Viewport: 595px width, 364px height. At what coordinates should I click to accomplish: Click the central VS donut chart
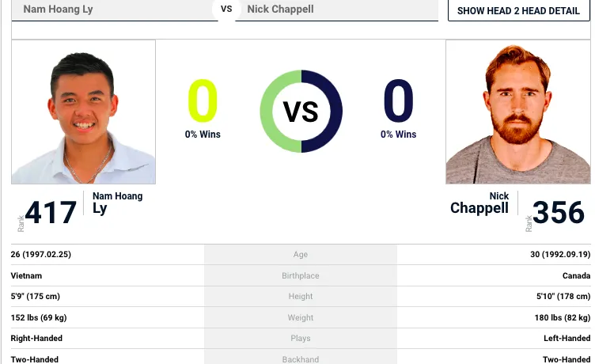click(x=301, y=112)
